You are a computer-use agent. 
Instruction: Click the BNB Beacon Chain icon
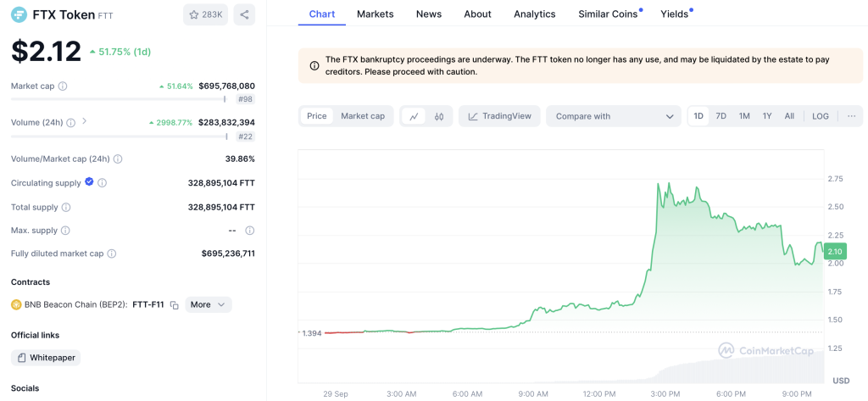17,304
